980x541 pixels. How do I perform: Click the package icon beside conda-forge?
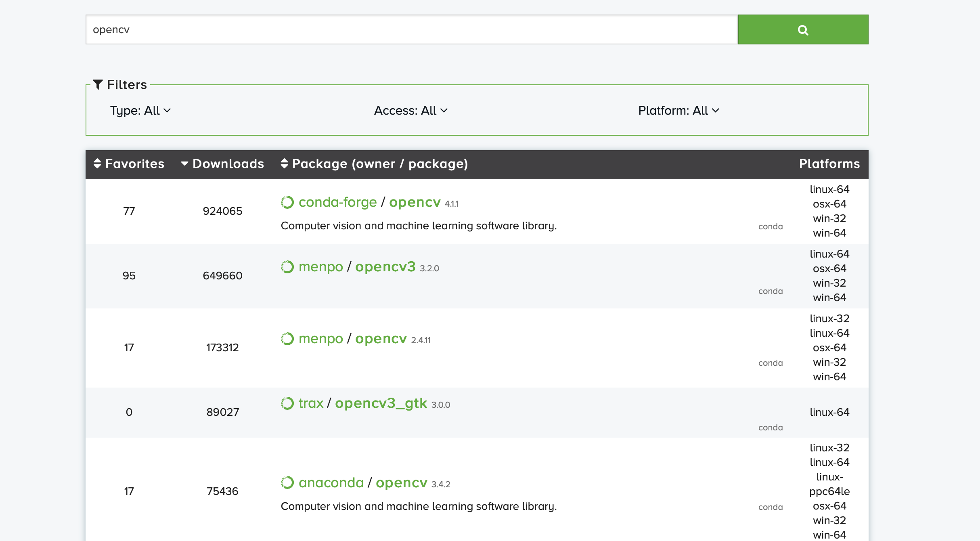point(287,202)
